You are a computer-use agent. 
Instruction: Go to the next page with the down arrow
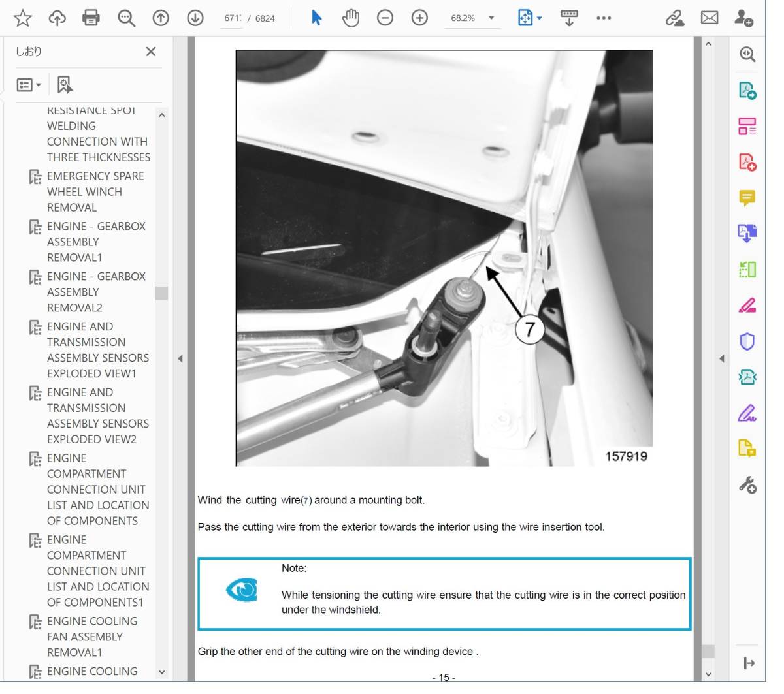tap(195, 18)
